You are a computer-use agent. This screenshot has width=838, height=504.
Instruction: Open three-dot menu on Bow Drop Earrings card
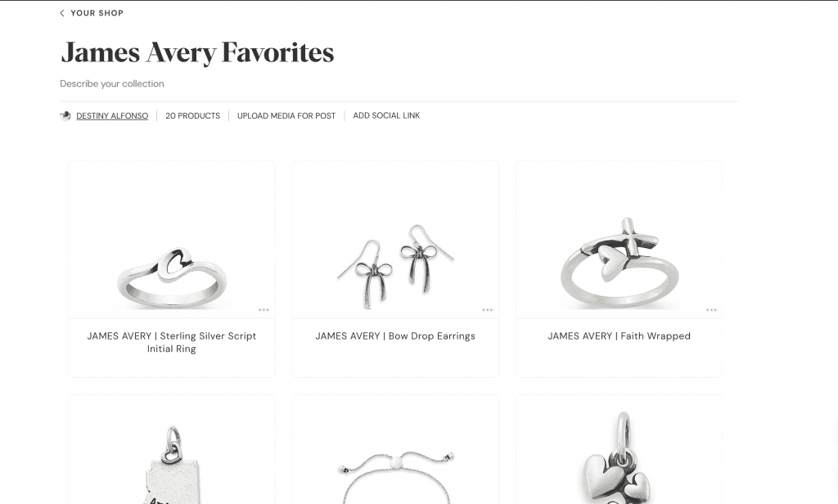click(x=488, y=310)
